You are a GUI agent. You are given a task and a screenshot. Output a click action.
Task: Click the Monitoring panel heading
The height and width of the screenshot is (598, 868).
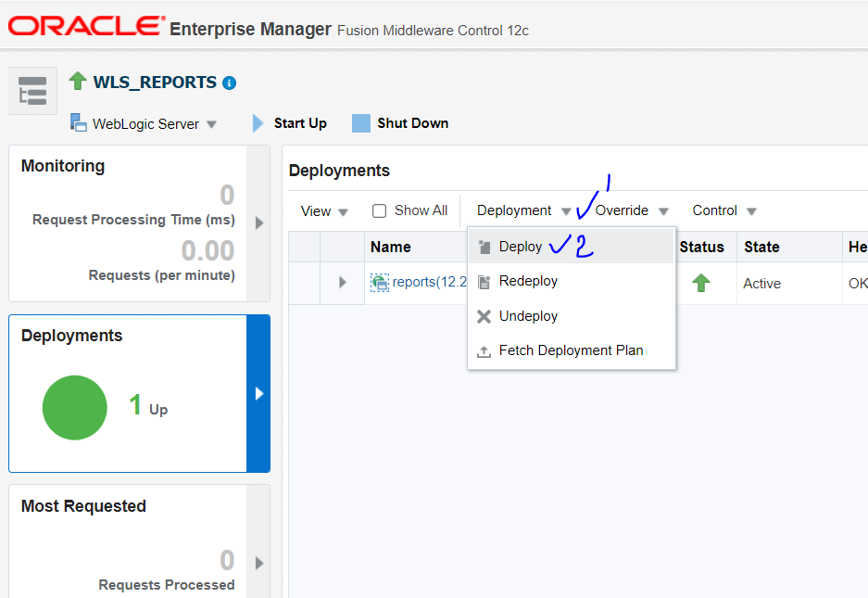pyautogui.click(x=63, y=166)
